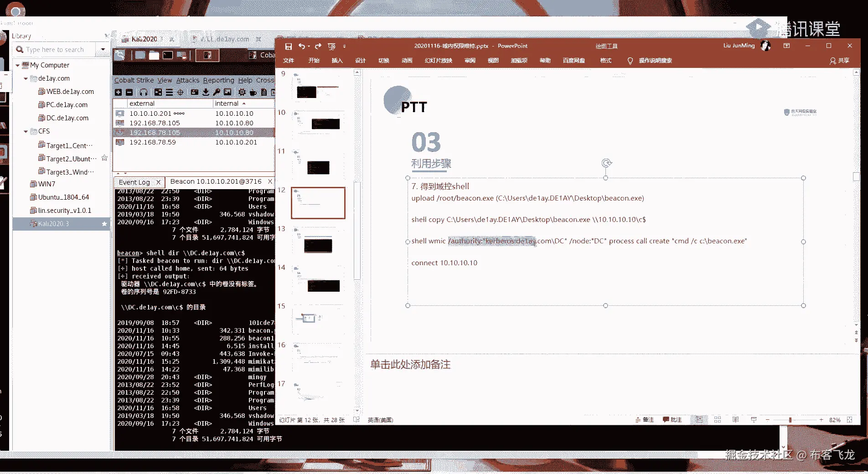Switch to the 切换 ribbon tab

click(384, 61)
